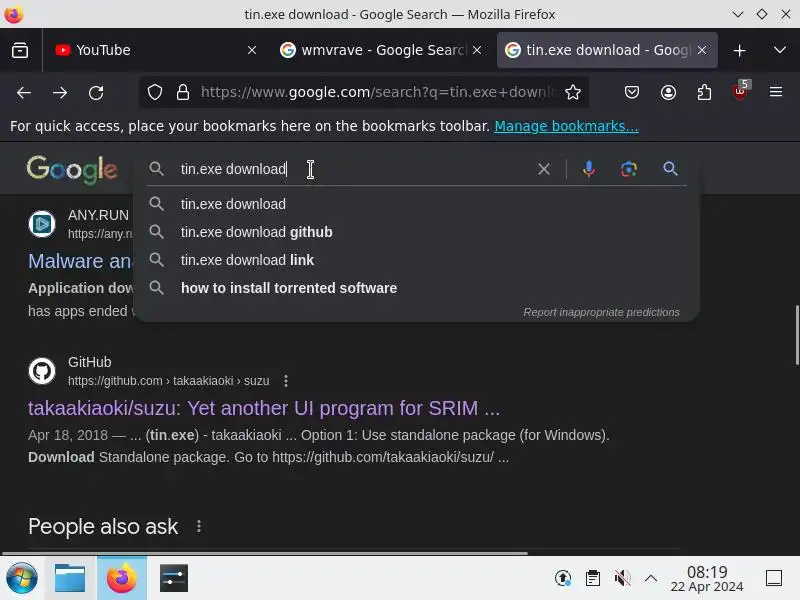Expand hidden tray icons arrow

[651, 579]
